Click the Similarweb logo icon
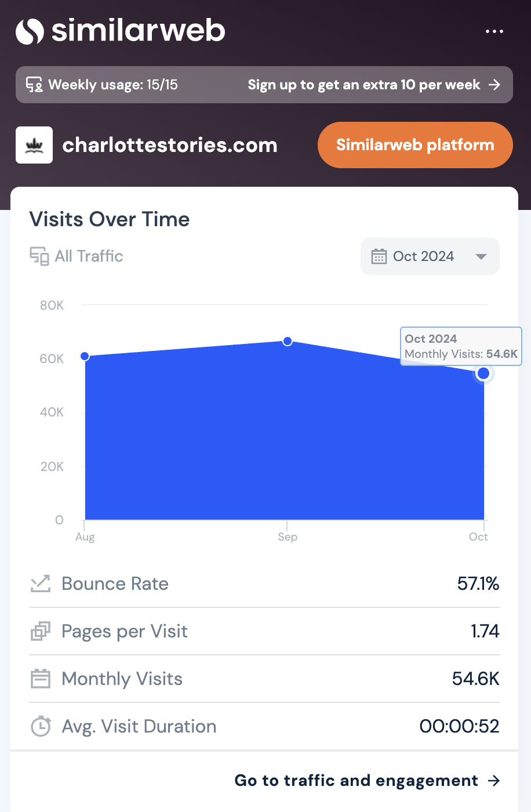Image resolution: width=531 pixels, height=812 pixels. pyautogui.click(x=30, y=31)
